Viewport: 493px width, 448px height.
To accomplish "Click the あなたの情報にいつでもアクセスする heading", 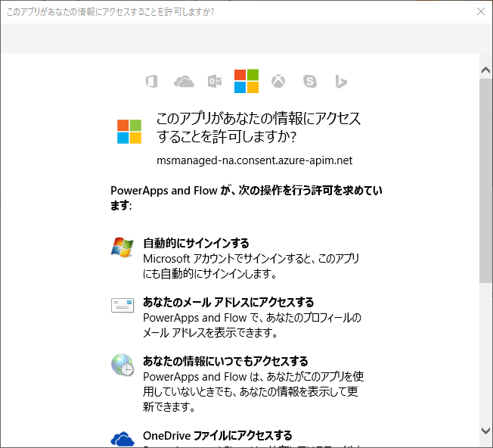I will (x=225, y=361).
